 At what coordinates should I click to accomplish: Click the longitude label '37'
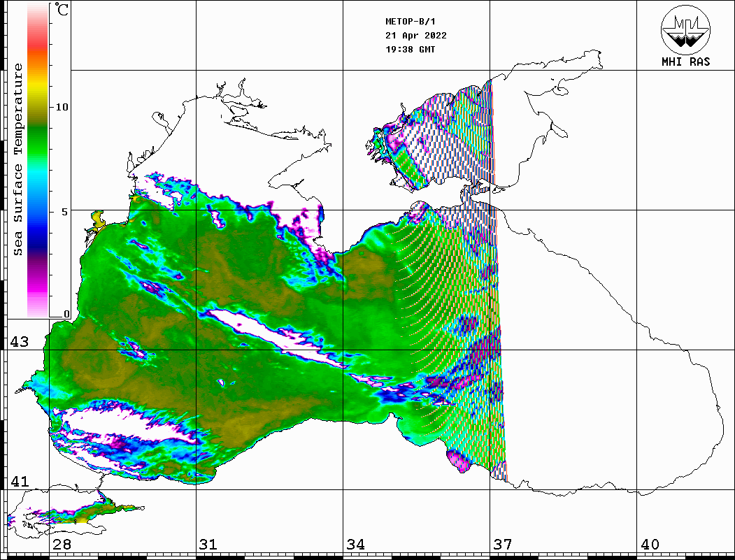503,545
